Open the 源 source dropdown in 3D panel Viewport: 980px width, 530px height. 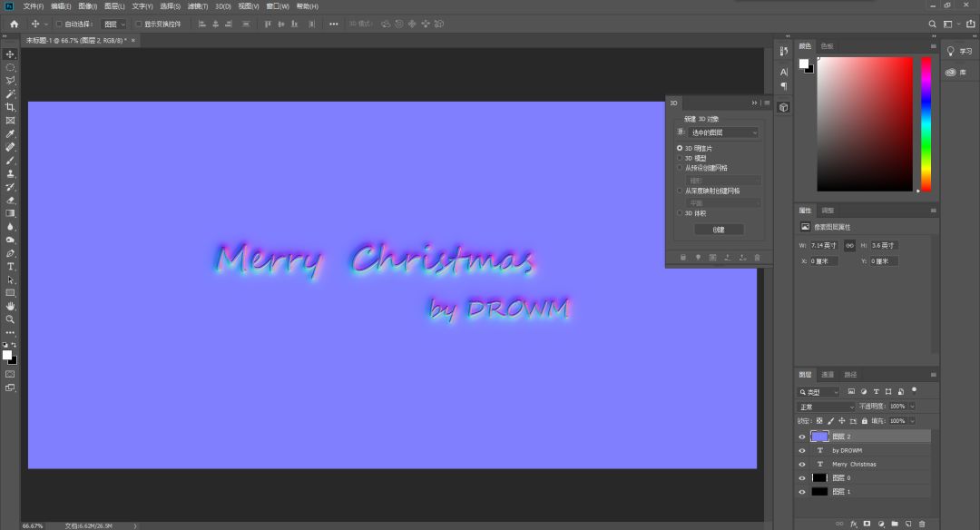(x=724, y=132)
